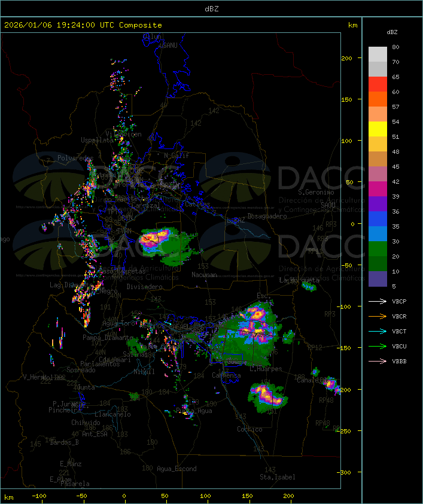The width and height of the screenshot is (423, 504).
Task: Click the green VBCU arrow icon
Action: [378, 347]
